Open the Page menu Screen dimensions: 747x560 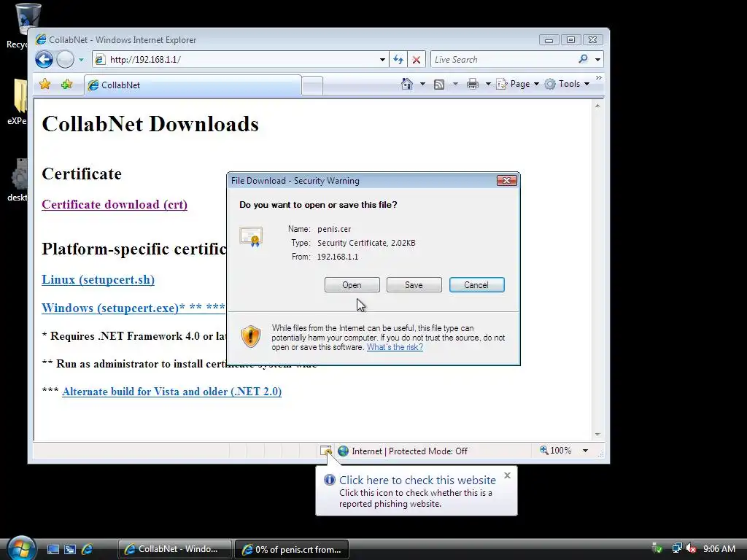[518, 84]
